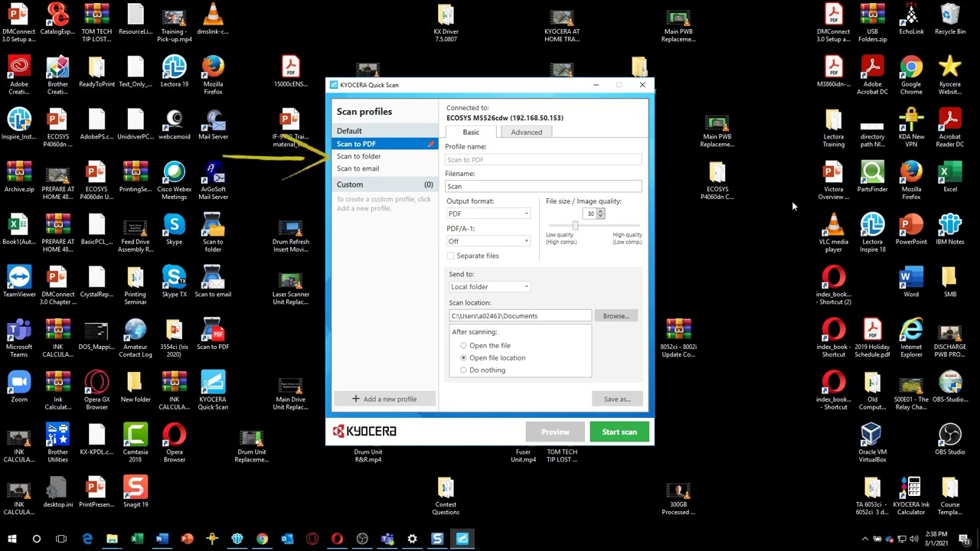Open the Internet Explorer desktop icon
Screen dimensions: 980x551
(x=911, y=338)
